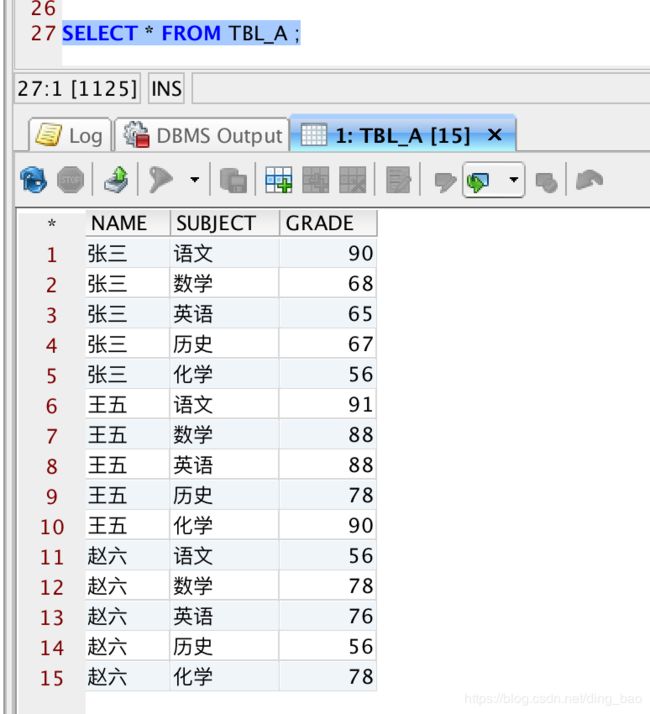Click the 赵六 name cell in row 11
The width and height of the screenshot is (650, 714).
(x=128, y=556)
